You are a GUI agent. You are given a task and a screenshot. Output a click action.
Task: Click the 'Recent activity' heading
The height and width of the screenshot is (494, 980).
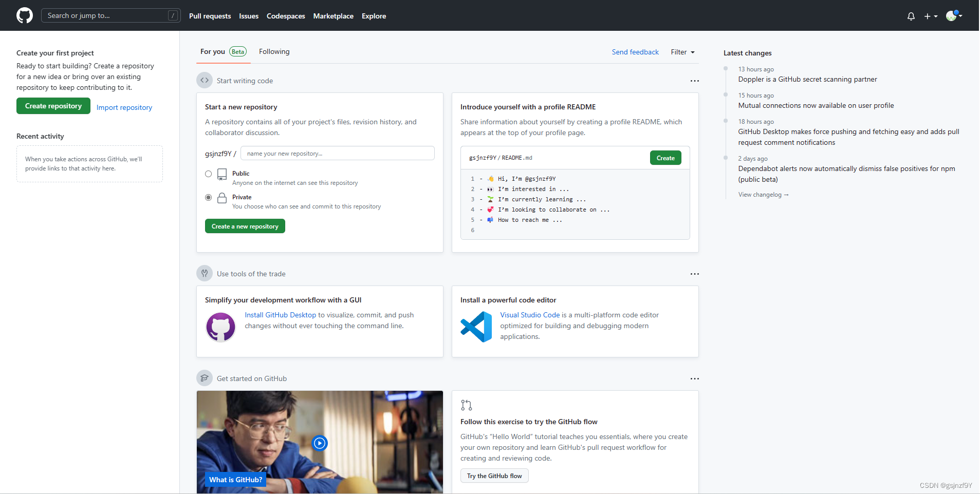(x=40, y=136)
